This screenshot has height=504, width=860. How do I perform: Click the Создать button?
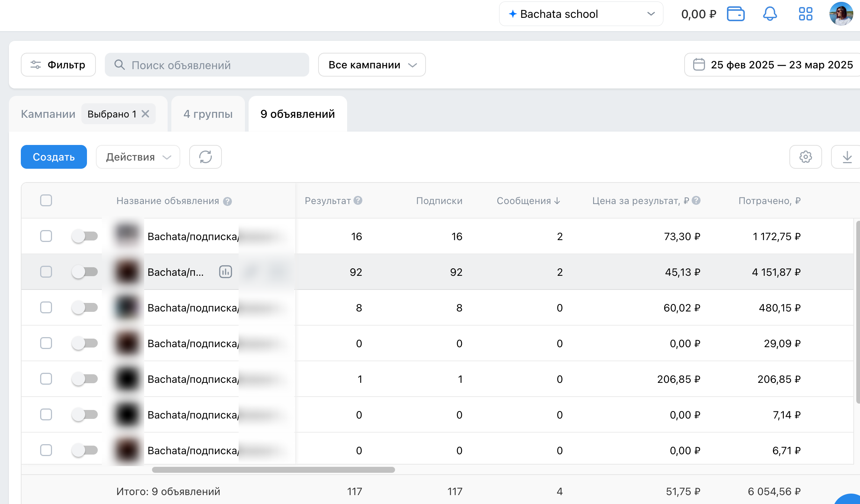point(54,157)
